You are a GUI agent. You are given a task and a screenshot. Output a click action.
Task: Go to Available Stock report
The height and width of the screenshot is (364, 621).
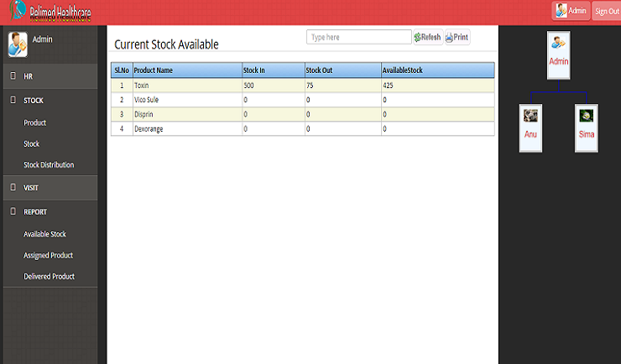pos(45,235)
